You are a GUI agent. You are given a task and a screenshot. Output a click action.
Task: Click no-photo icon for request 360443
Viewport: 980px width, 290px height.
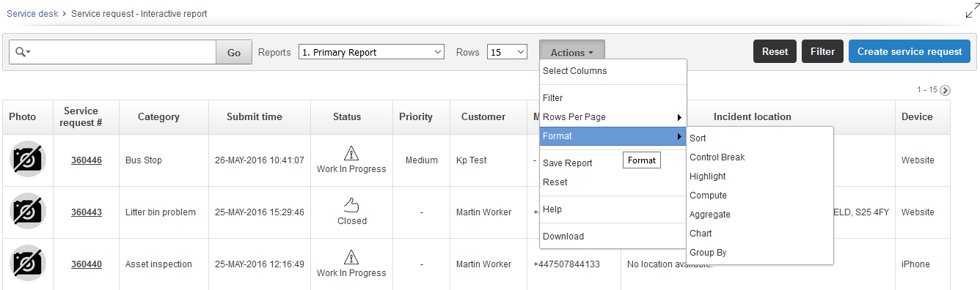click(28, 212)
